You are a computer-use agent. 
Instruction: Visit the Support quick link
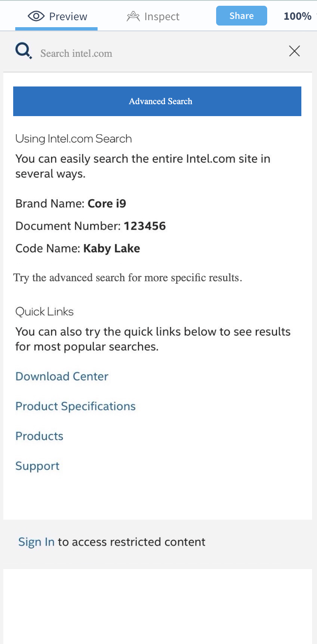(37, 466)
